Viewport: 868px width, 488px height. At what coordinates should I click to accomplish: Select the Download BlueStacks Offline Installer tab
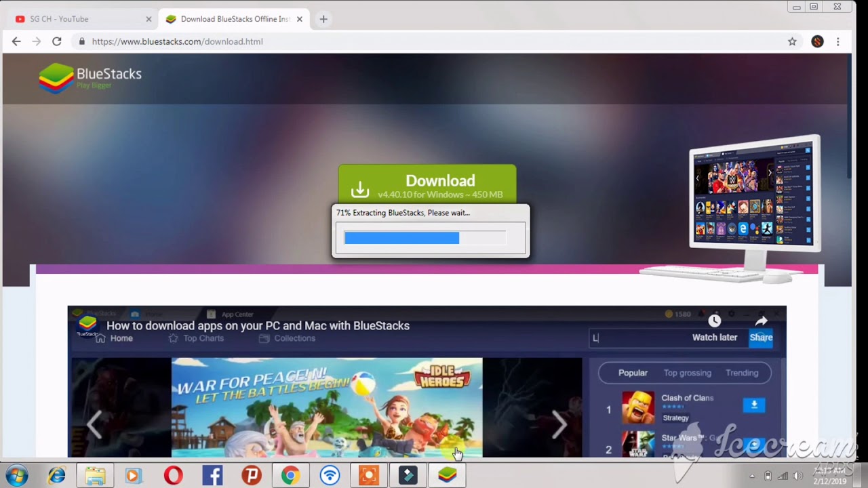click(x=235, y=19)
